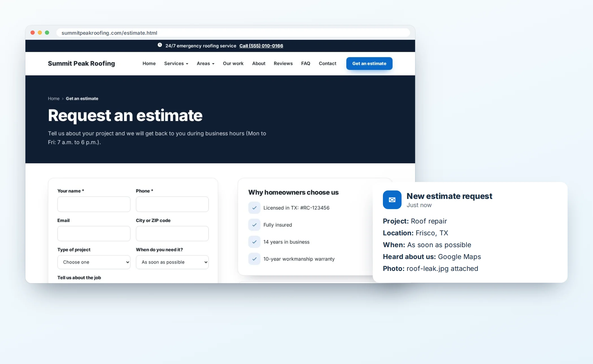Click the Get an estimate button
The image size is (593, 364).
(369, 63)
